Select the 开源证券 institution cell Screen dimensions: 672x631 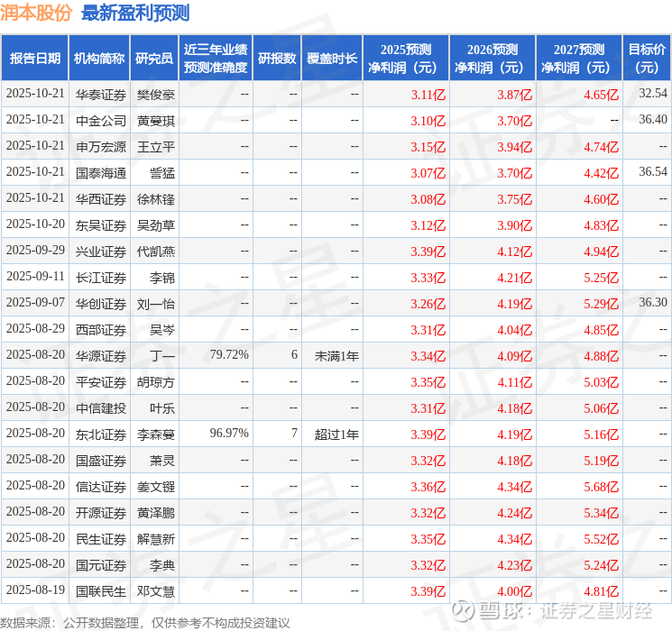coord(101,513)
